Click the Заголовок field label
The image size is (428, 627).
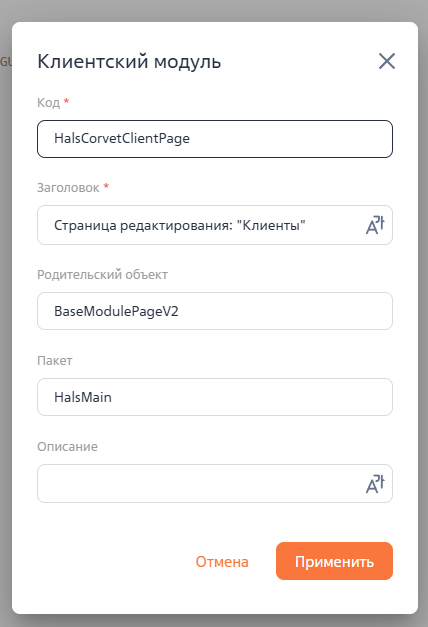click(68, 188)
